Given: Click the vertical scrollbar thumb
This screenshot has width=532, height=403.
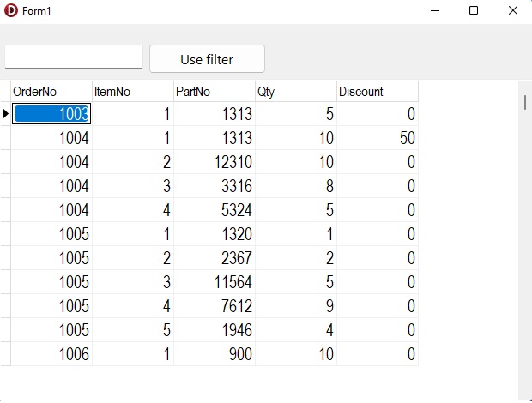Looking at the screenshot, I should 524,102.
